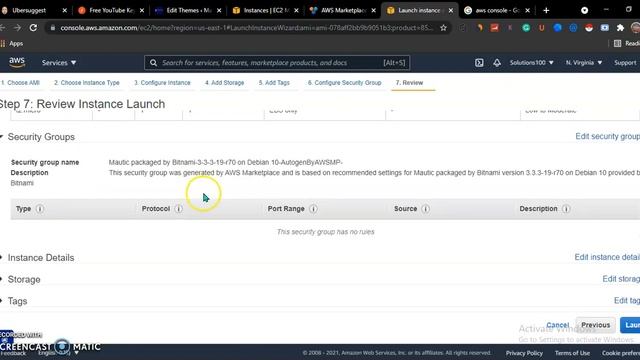Go to step 5 Add Tags
Screen dimensions: 640x360
[x=274, y=82]
